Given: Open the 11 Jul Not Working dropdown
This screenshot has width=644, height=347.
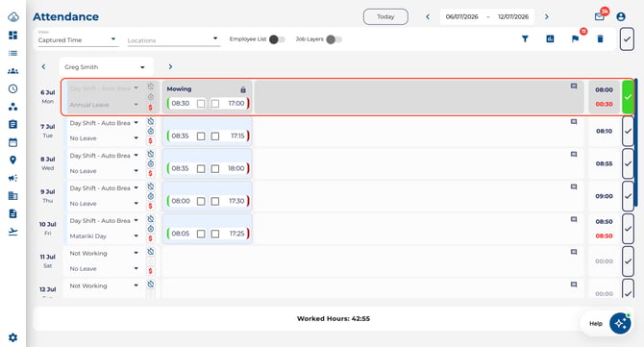Looking at the screenshot, I should [x=105, y=253].
